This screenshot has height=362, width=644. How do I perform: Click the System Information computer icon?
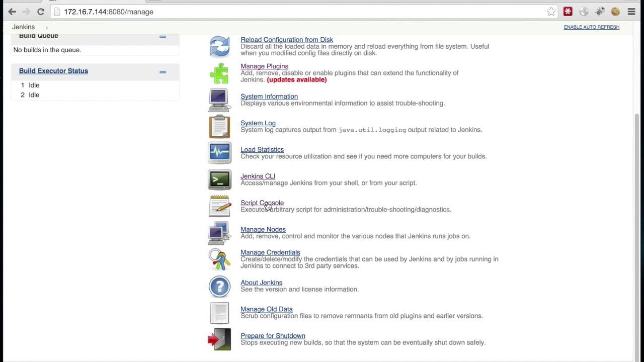point(219,100)
